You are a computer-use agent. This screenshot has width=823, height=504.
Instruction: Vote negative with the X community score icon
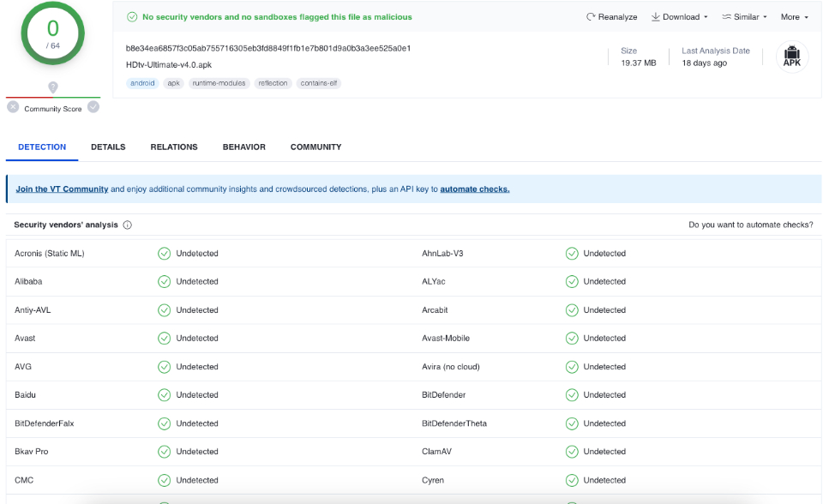tap(13, 107)
